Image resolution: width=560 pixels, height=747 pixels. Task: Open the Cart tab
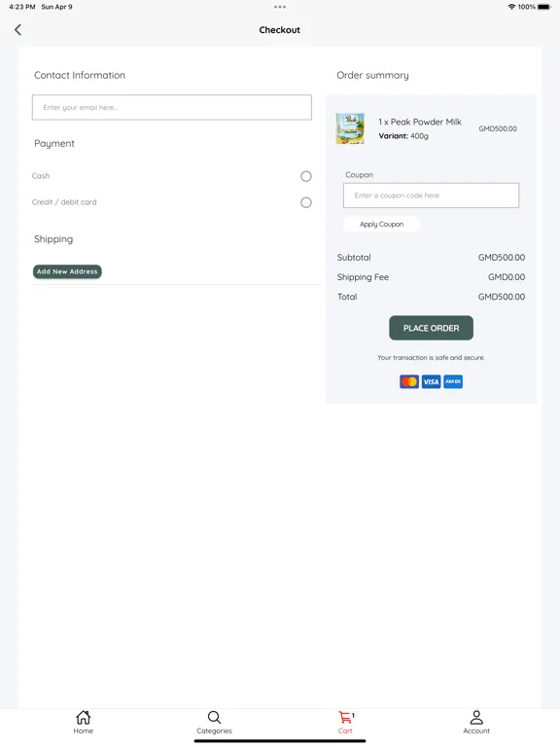pyautogui.click(x=346, y=723)
